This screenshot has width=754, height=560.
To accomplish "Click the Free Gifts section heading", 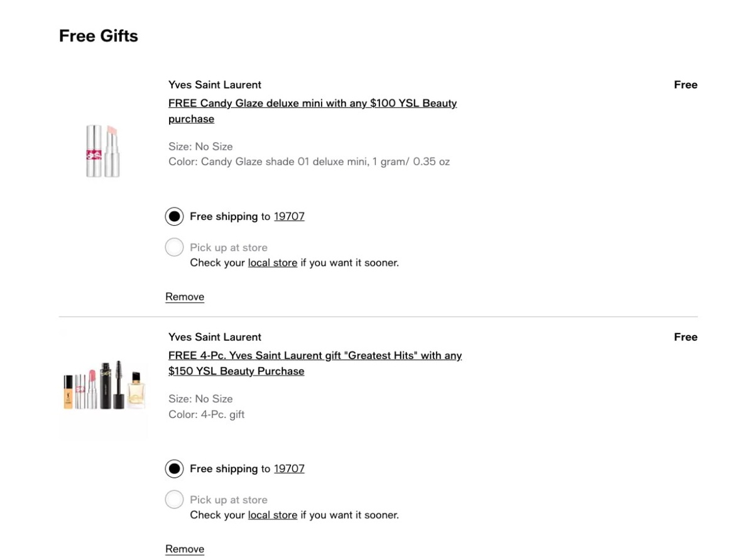I will pyautogui.click(x=99, y=36).
